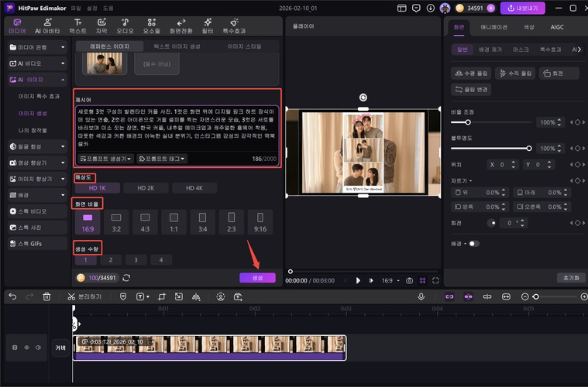Switch to the 레퍼런스 이미지 tab

coord(109,46)
